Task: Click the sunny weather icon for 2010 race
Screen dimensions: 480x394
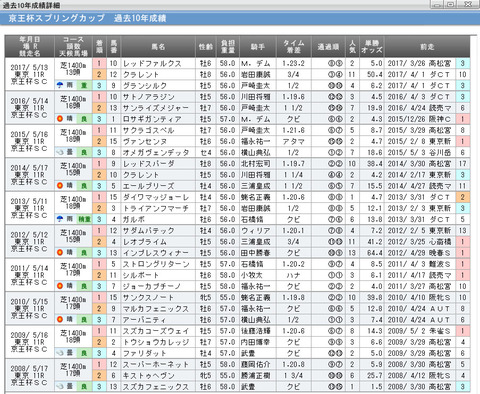Action: (60, 319)
